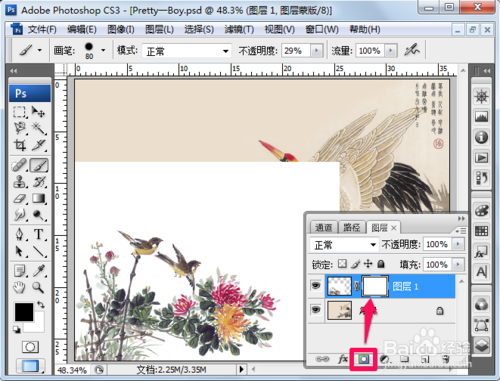500x381 pixels.
Task: Change the screen mode button
Action: [30, 366]
